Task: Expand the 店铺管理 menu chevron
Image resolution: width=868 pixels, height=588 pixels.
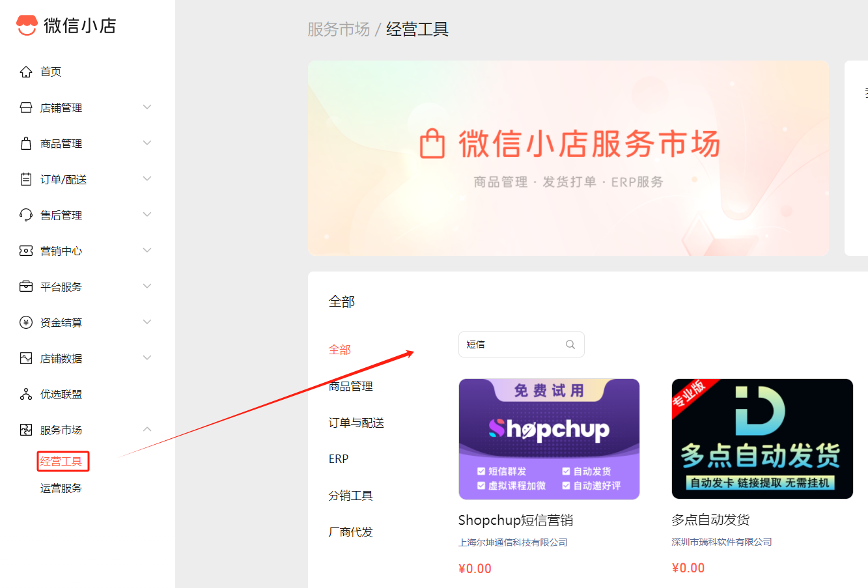Action: [x=147, y=107]
